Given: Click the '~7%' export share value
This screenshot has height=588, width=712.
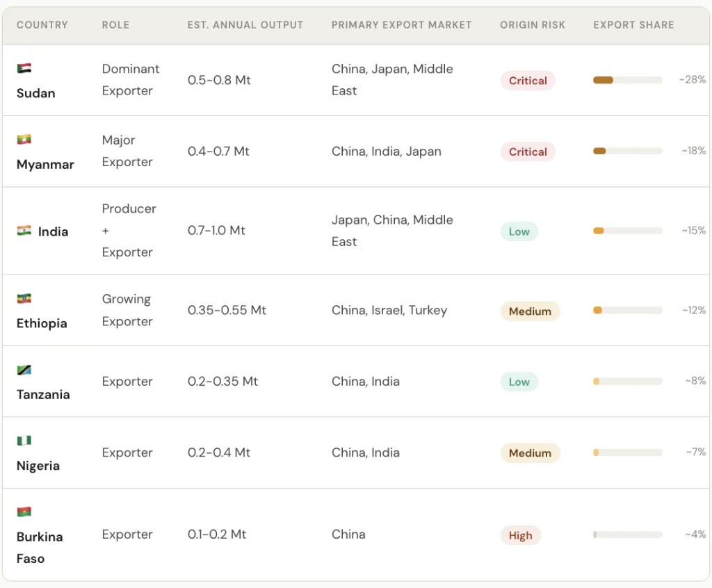Looking at the screenshot, I should point(696,452).
